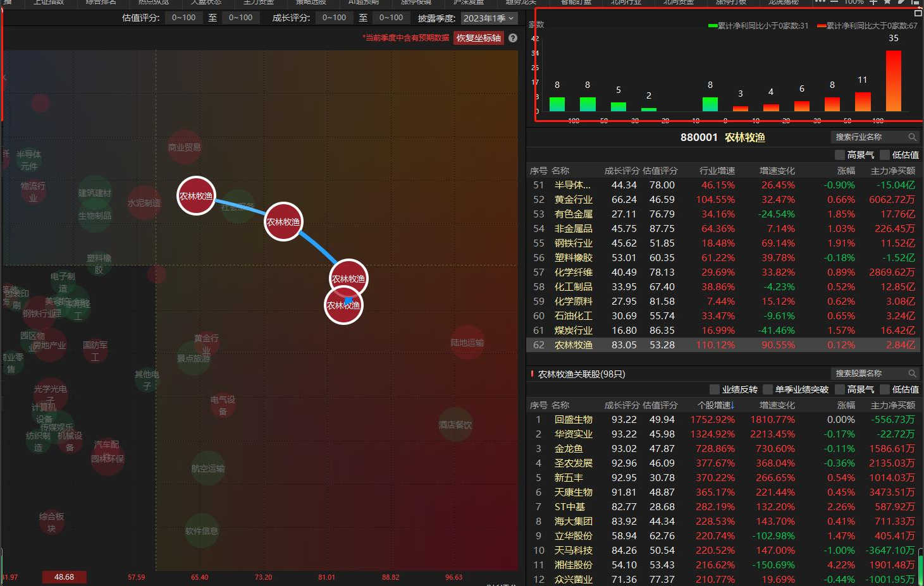Screen dimensions: 924x586
Task: Click the red legend 累计净利同比大于0家数:67
Action: (x=867, y=26)
